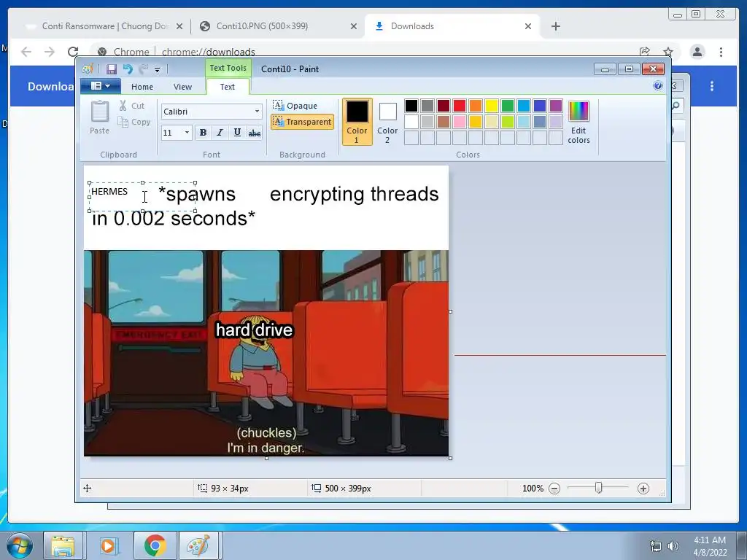
Task: Click inside the HERMES text box
Action: [142, 197]
